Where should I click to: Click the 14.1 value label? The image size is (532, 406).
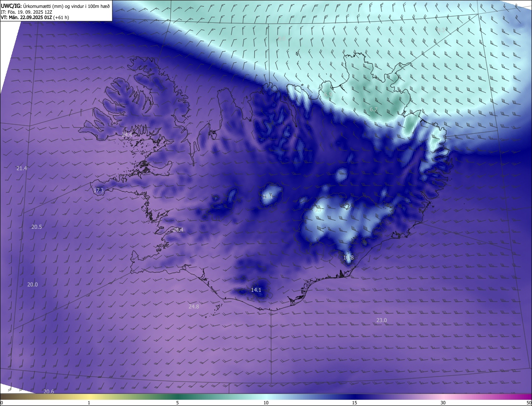tap(256, 290)
